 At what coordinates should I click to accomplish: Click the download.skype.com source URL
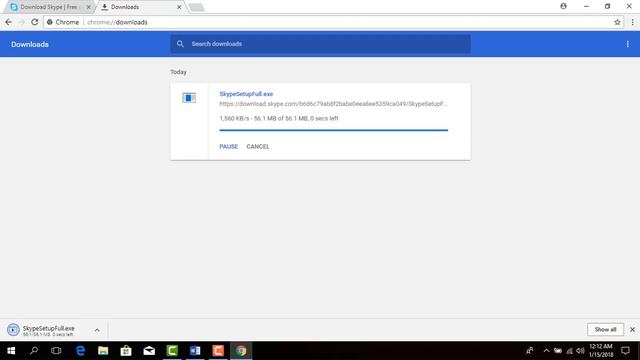coord(333,104)
